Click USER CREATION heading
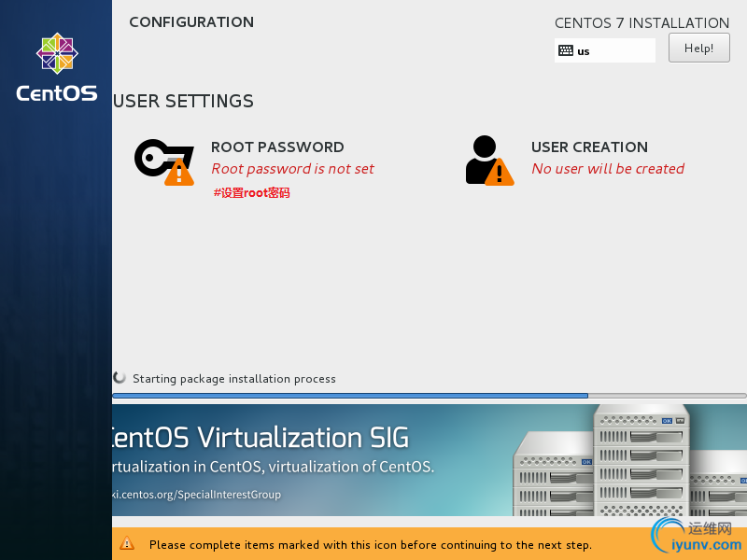The width and height of the screenshot is (747, 560). tap(589, 147)
